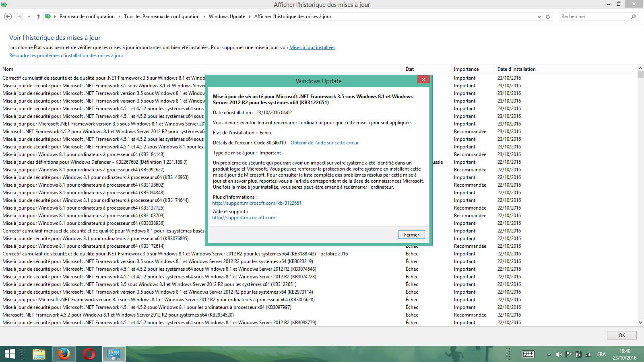Select the KB3074548 .NET Framework row
644x362 pixels.
click(270, 269)
